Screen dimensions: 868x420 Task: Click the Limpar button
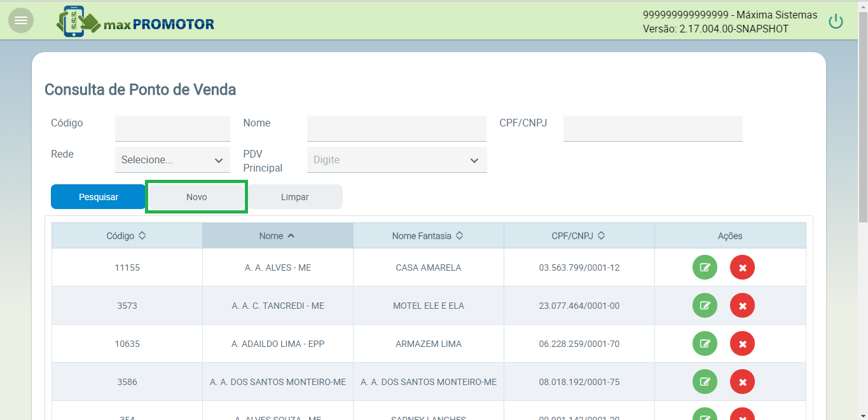click(x=295, y=197)
